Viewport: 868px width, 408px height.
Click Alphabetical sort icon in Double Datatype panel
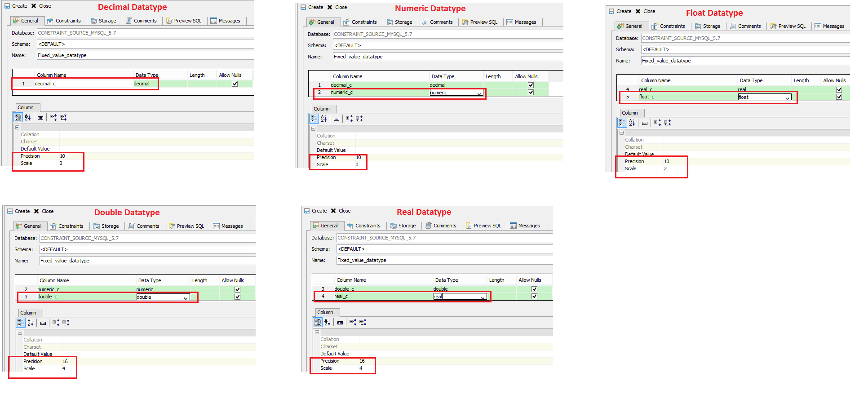point(31,323)
